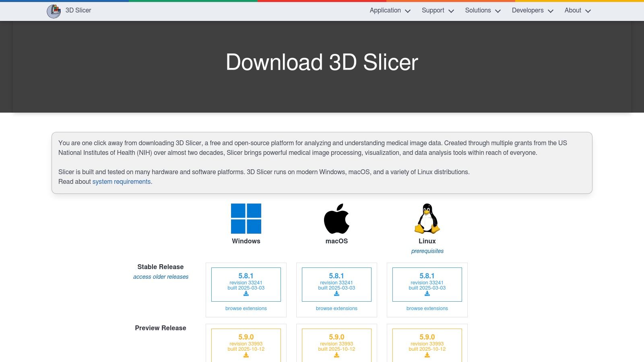Screen dimensions: 644x362
Task: Expand the Developers dropdown menu
Action: coord(532,11)
